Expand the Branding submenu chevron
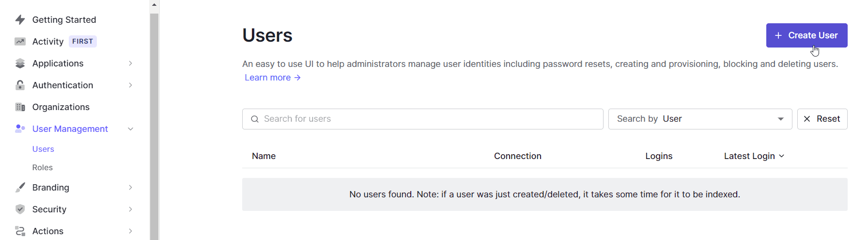Screen dimensions: 868x240 click(x=130, y=188)
